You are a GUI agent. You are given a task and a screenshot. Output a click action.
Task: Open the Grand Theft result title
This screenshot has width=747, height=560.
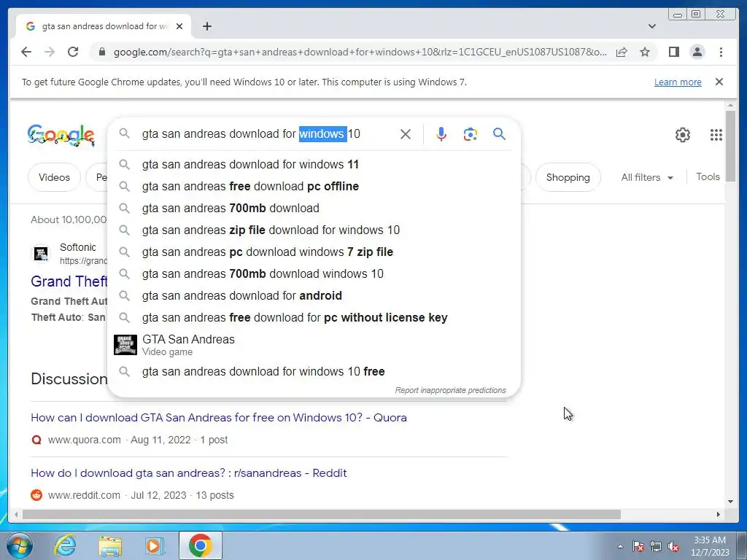click(x=69, y=281)
